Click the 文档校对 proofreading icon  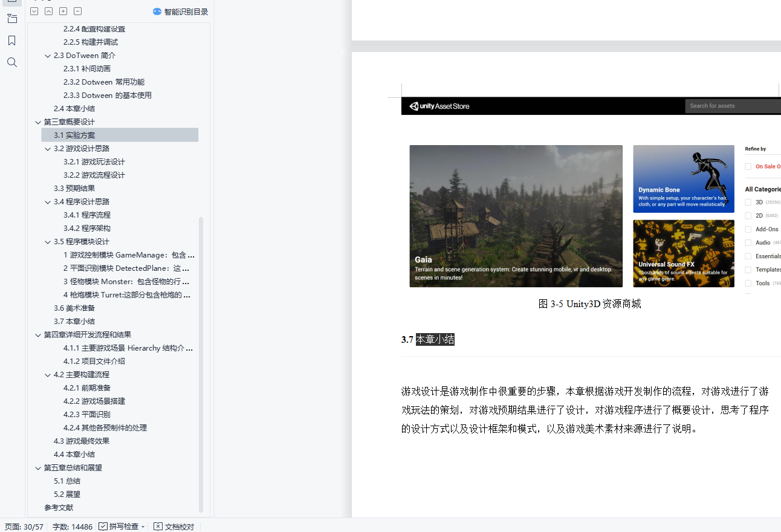(158, 527)
